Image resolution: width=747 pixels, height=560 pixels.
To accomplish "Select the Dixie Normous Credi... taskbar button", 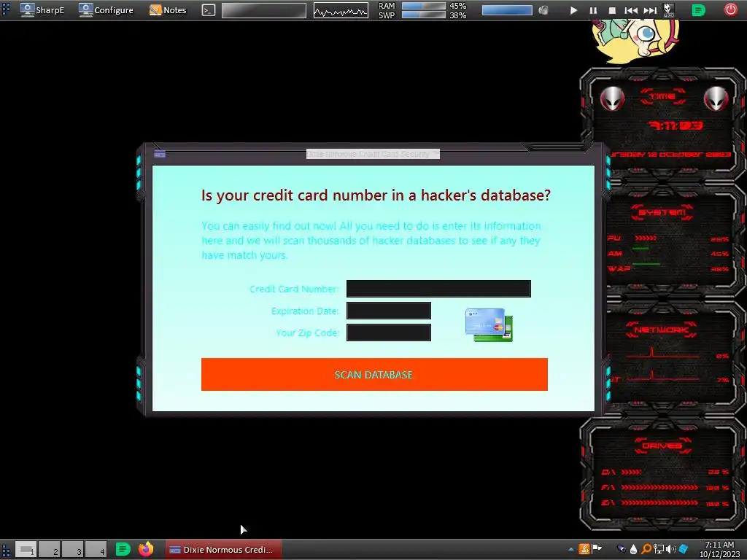I will tap(223, 550).
